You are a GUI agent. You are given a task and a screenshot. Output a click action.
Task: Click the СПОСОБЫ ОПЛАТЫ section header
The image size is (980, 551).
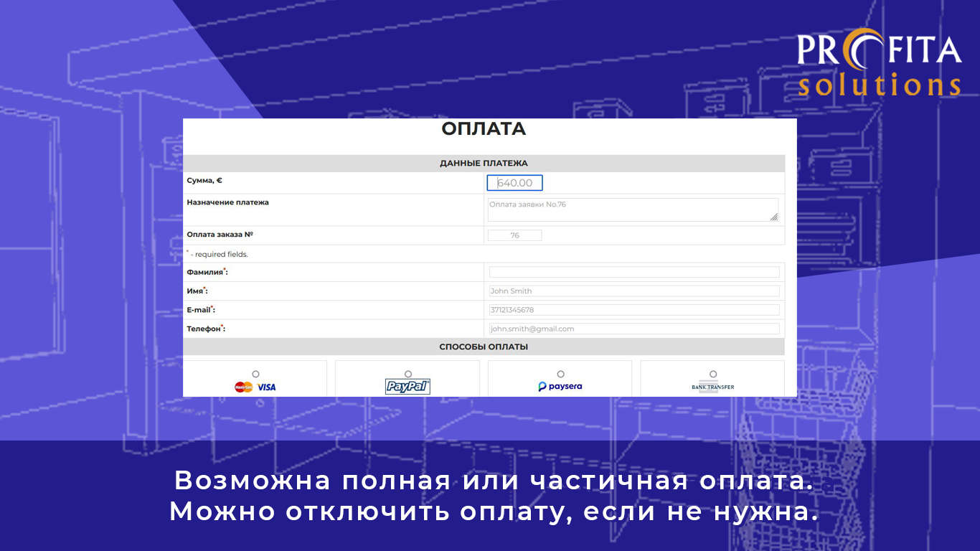coord(484,347)
